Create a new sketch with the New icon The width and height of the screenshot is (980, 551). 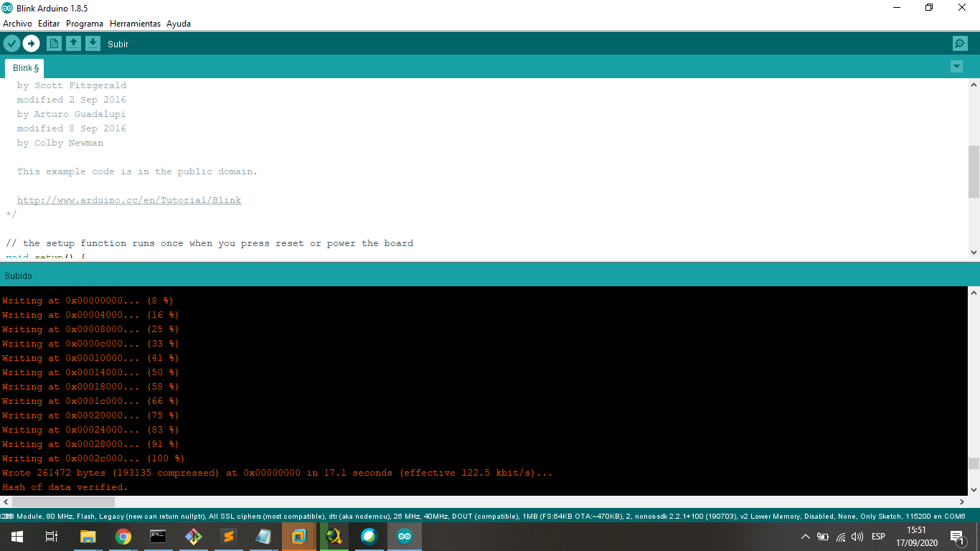(x=54, y=44)
